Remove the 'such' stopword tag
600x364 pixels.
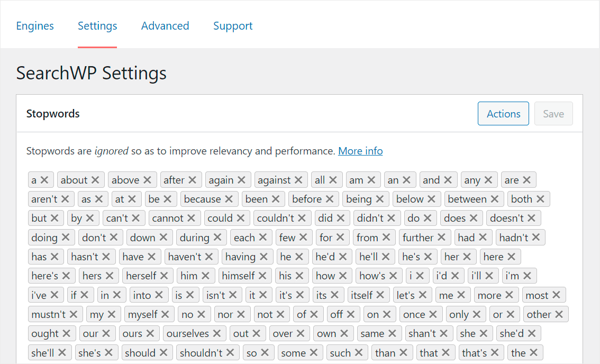coord(359,352)
